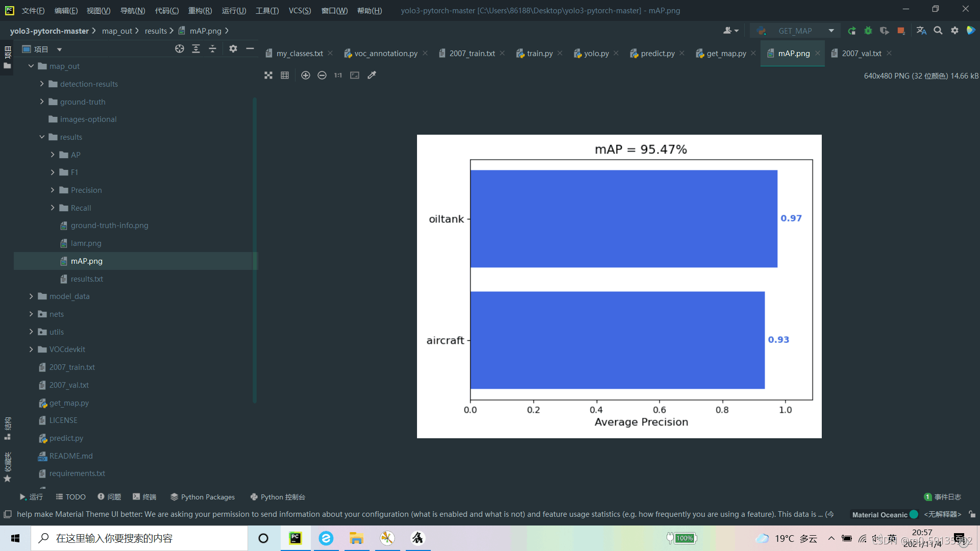Collapse the results folder

[42, 137]
